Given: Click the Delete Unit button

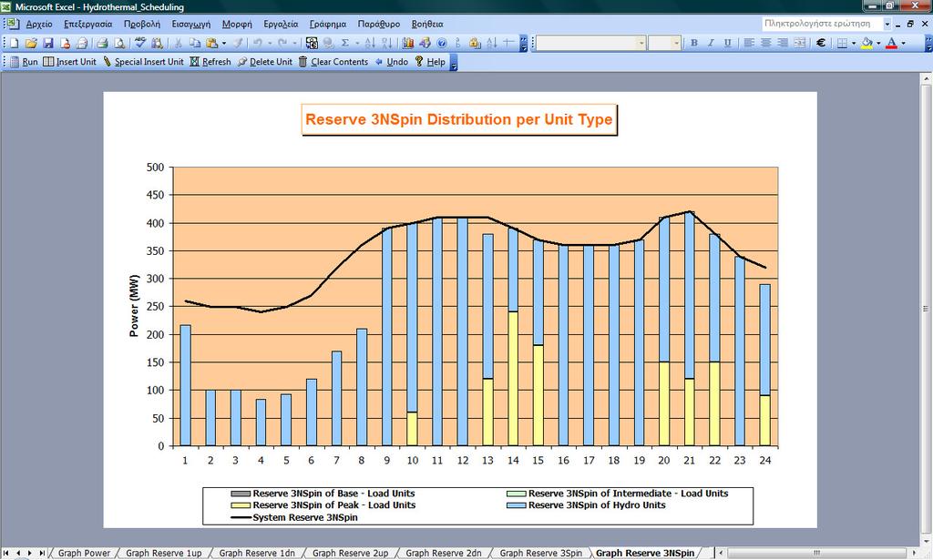Looking at the screenshot, I should [x=265, y=62].
